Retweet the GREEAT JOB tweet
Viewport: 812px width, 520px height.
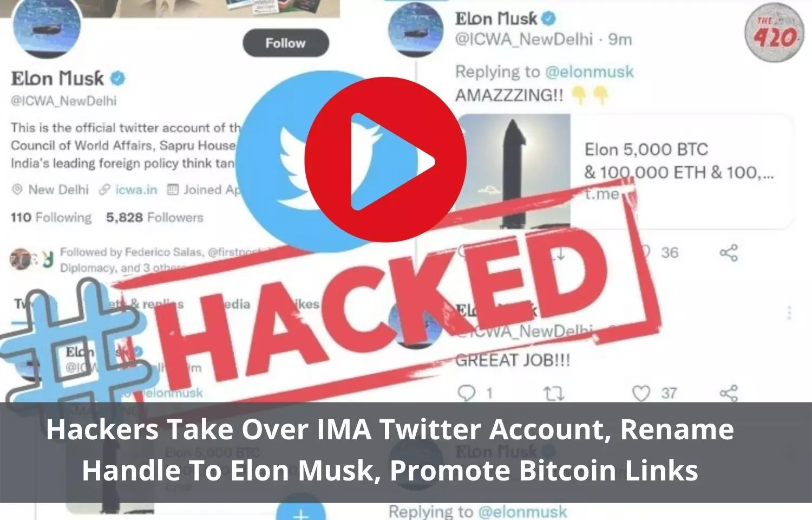click(x=554, y=394)
